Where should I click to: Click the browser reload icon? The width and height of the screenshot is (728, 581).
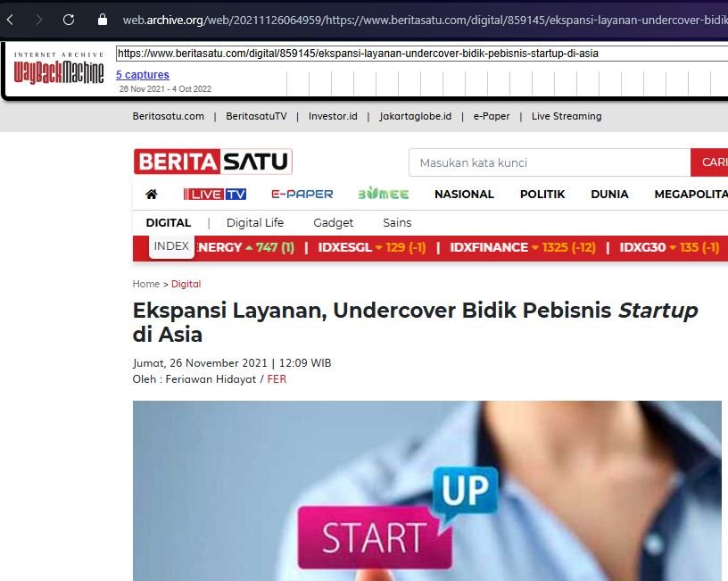69,19
